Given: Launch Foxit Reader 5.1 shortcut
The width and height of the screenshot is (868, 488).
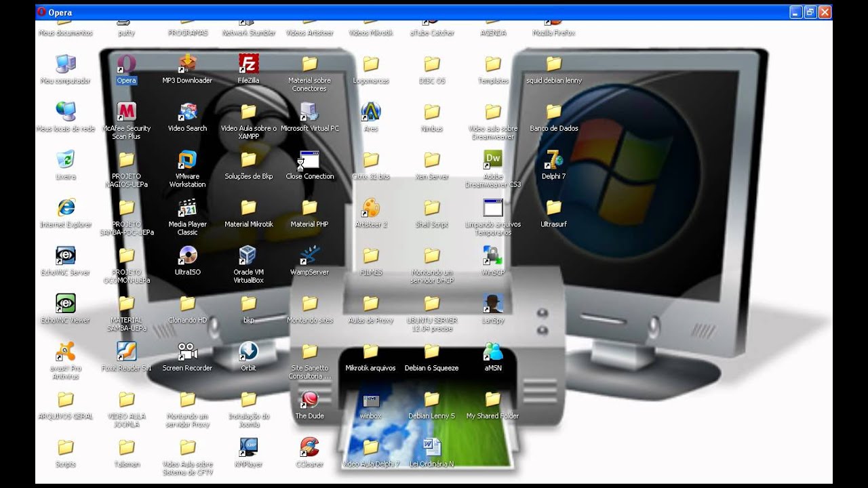Looking at the screenshot, I should pos(127,352).
